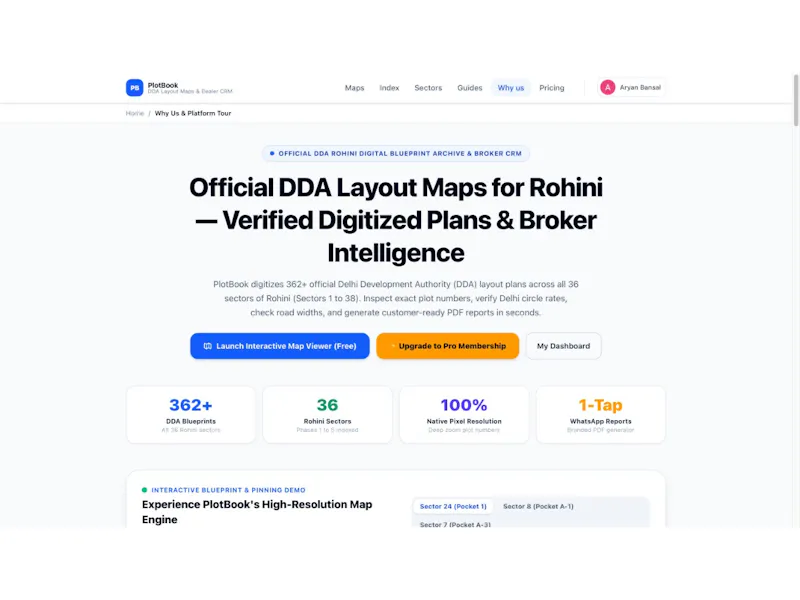Open the Aryan Bansal profile name
This screenshot has width=800, height=600.
tap(640, 87)
